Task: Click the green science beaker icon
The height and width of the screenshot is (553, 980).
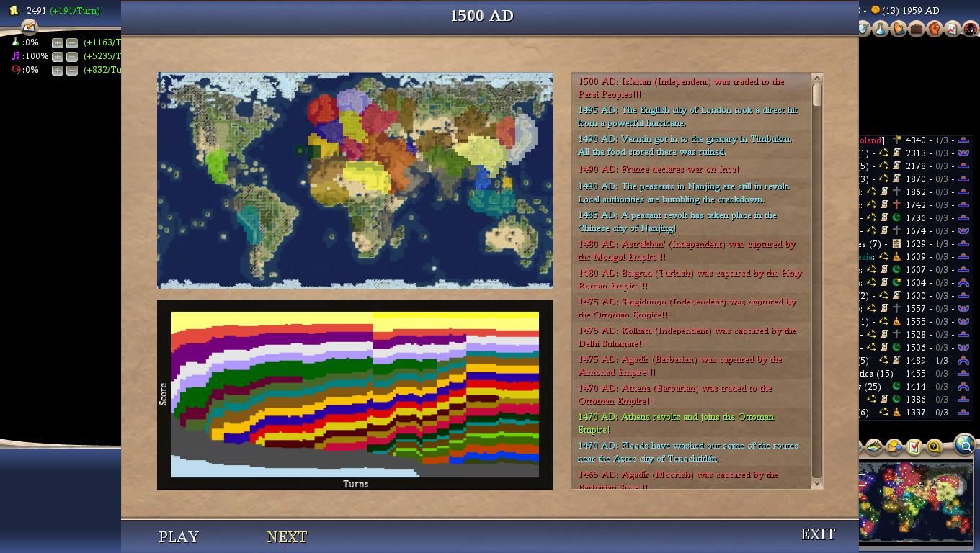Action: coord(15,42)
